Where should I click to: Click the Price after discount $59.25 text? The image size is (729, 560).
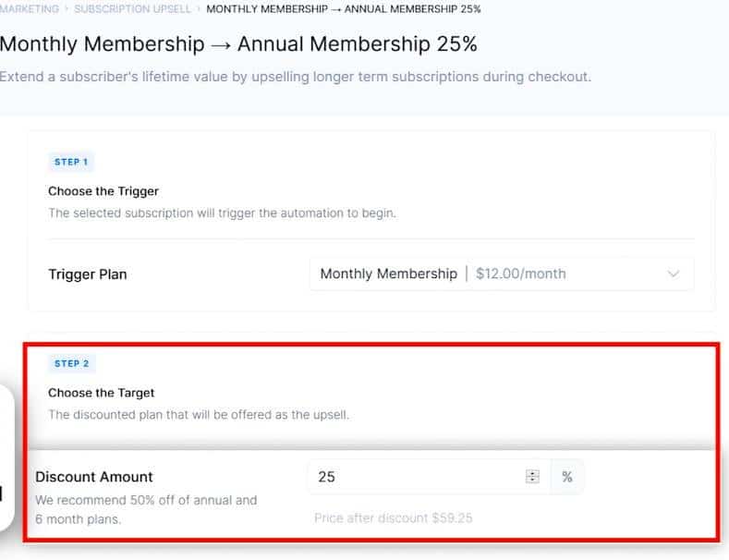point(393,517)
